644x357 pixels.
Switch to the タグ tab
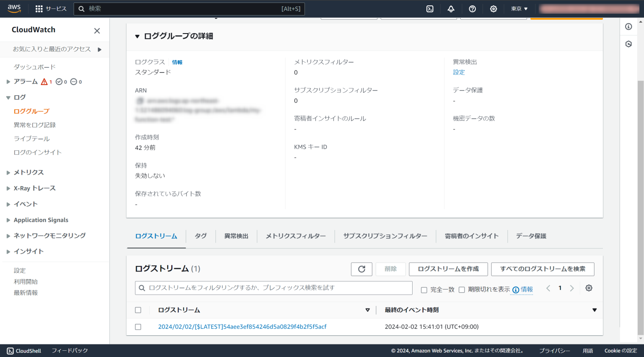coord(200,236)
